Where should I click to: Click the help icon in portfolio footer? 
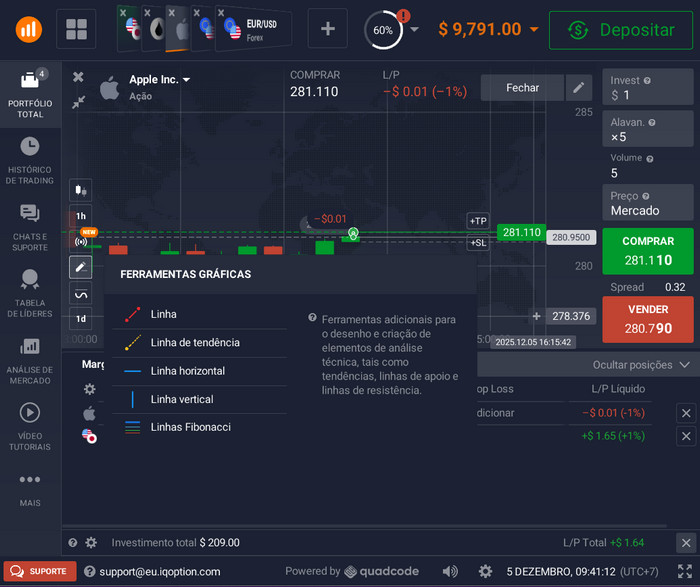(x=73, y=543)
